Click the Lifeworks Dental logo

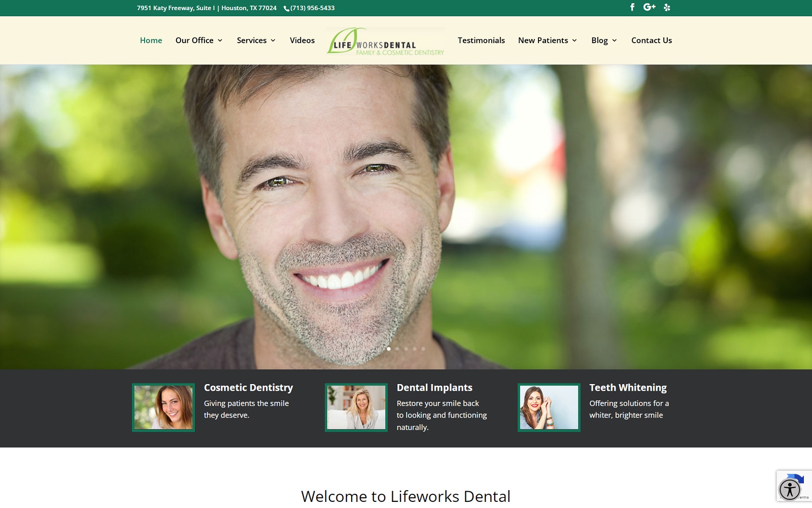385,41
